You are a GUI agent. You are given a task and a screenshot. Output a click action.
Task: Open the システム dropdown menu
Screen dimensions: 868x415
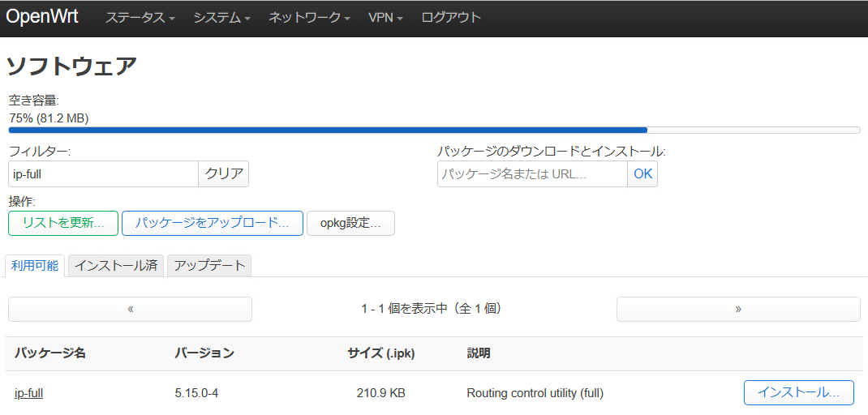click(222, 17)
